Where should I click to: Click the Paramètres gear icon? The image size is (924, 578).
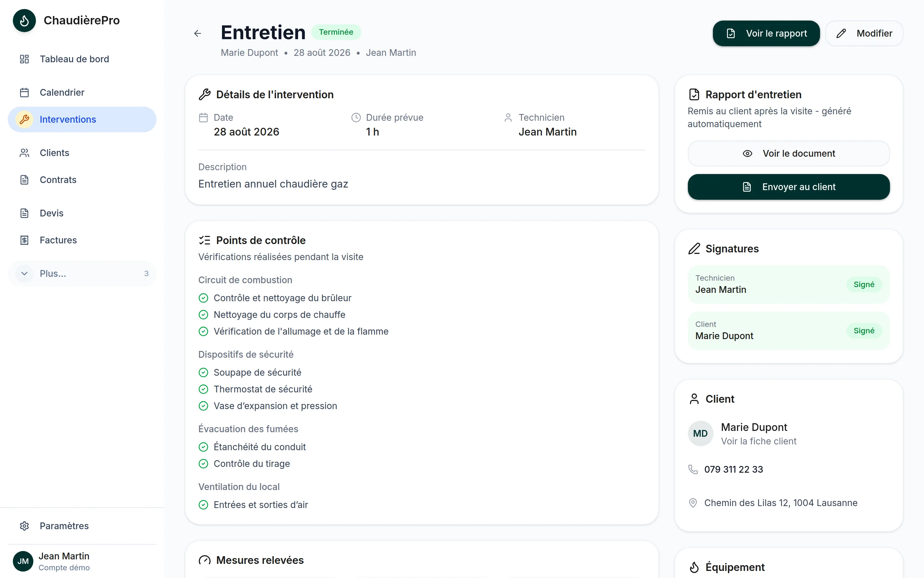pos(24,526)
